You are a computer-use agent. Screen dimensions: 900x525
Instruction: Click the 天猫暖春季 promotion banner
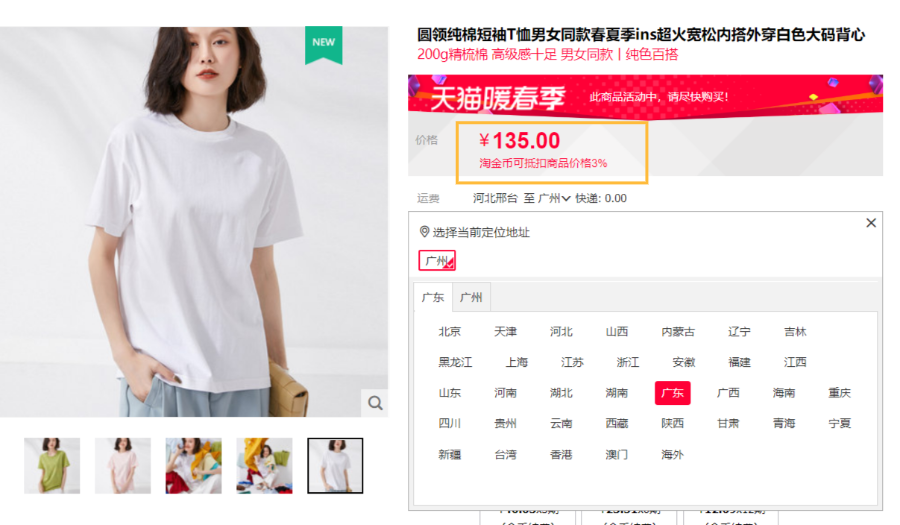tap(645, 95)
